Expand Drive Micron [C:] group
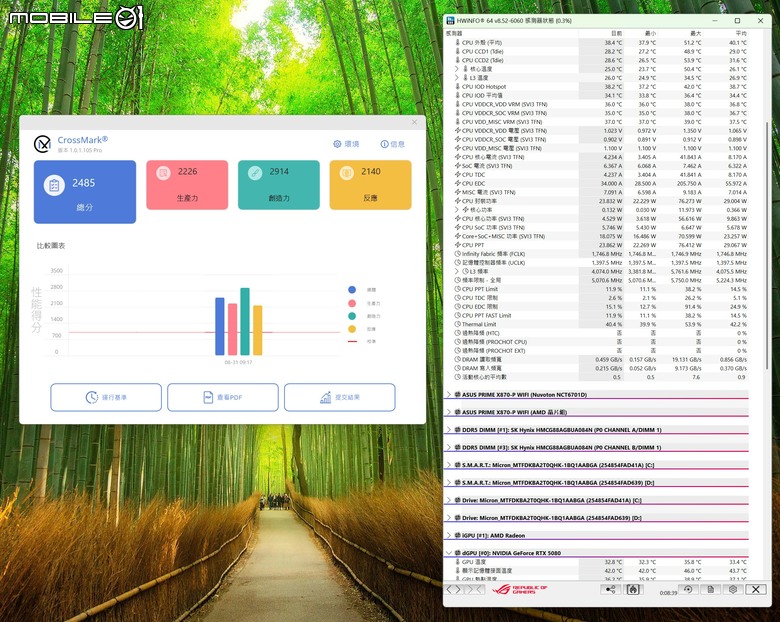 click(449, 500)
